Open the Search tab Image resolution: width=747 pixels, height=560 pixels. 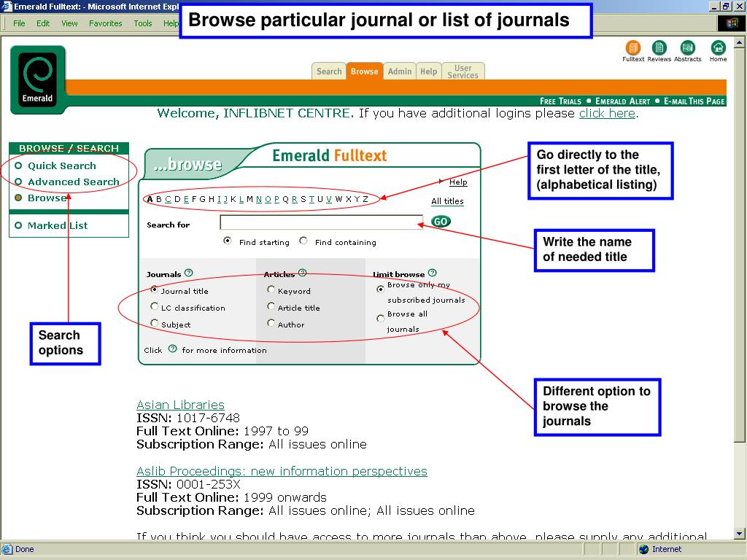pyautogui.click(x=329, y=71)
